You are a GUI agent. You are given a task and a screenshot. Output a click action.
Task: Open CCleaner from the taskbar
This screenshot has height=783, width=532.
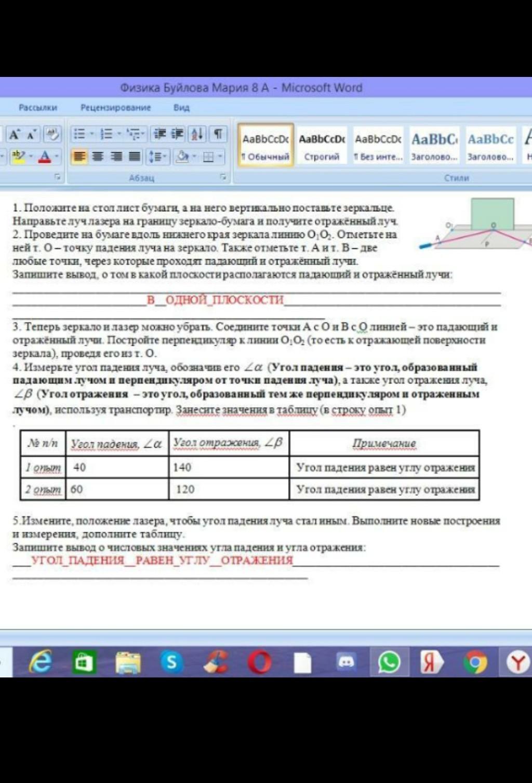pyautogui.click(x=216, y=662)
